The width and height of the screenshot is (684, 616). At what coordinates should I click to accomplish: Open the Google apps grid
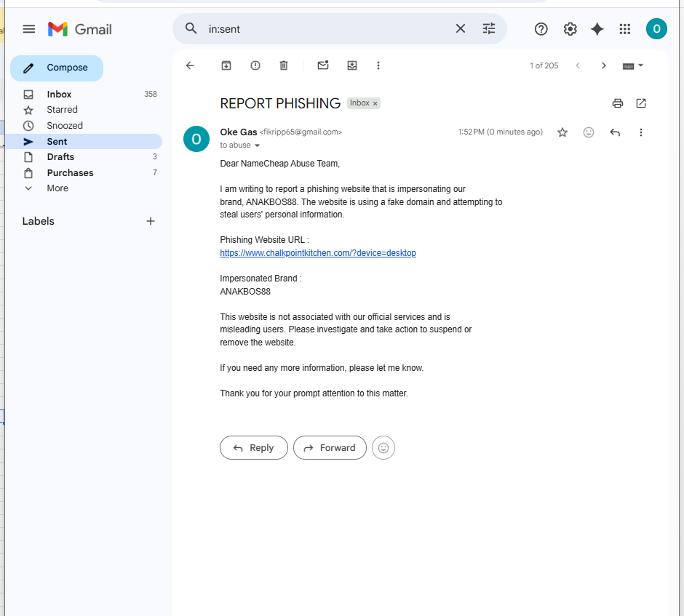click(x=624, y=29)
